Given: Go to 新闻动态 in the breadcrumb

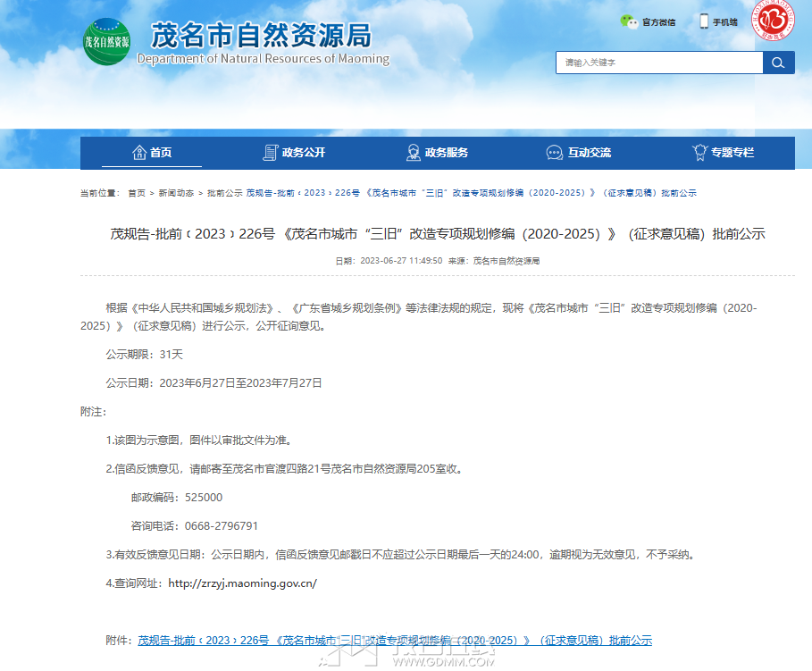Looking at the screenshot, I should click(176, 193).
